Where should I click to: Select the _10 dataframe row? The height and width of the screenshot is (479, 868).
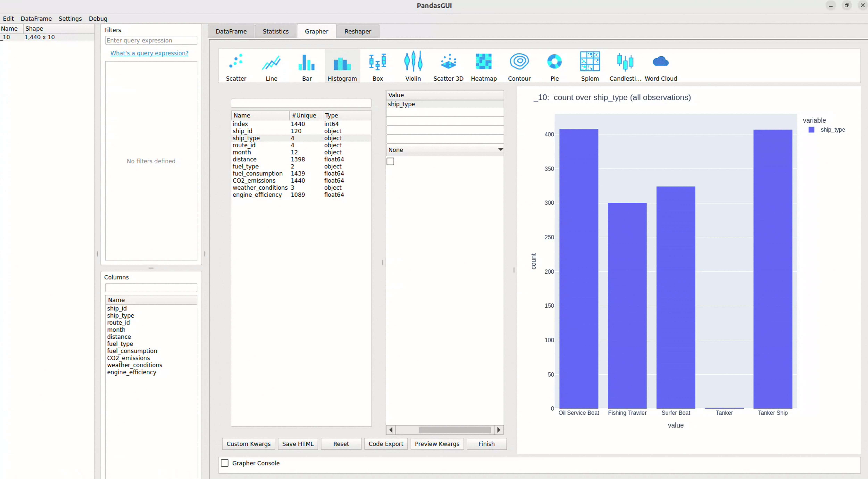(47, 37)
